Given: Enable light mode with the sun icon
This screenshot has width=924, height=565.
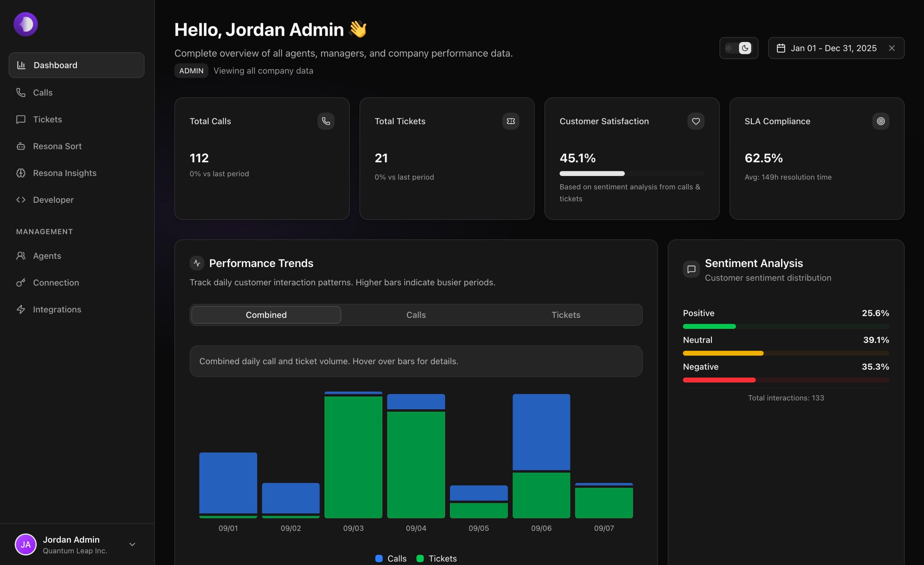Looking at the screenshot, I should coord(728,48).
